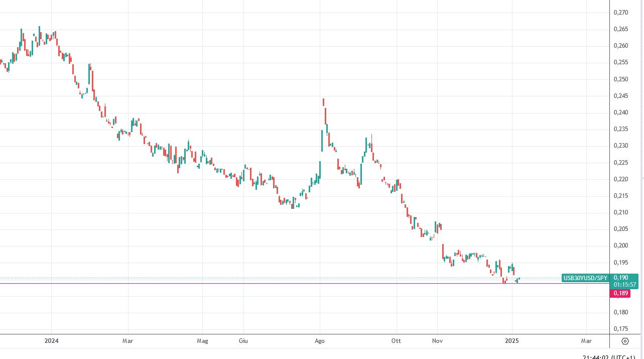Open timezone menu at 21:44:02 (UTC+1)
The image size is (644, 359).
[612, 356]
